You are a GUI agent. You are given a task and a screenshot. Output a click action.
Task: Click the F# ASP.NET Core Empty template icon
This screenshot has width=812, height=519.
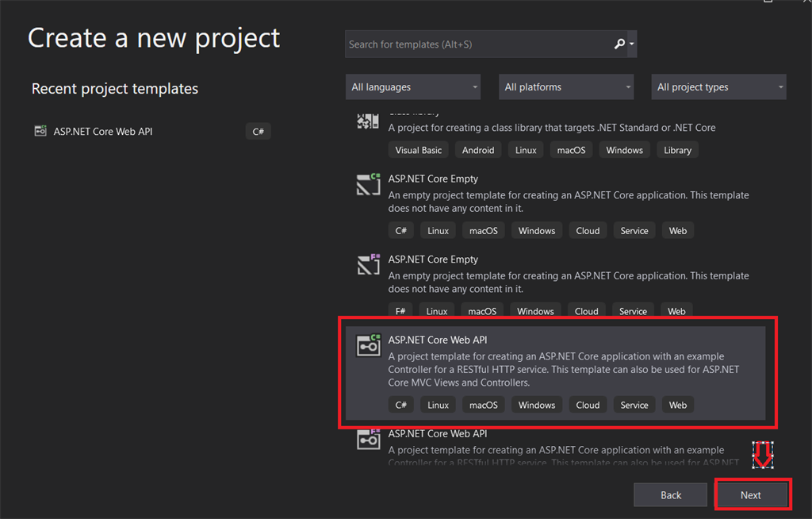[x=369, y=264]
